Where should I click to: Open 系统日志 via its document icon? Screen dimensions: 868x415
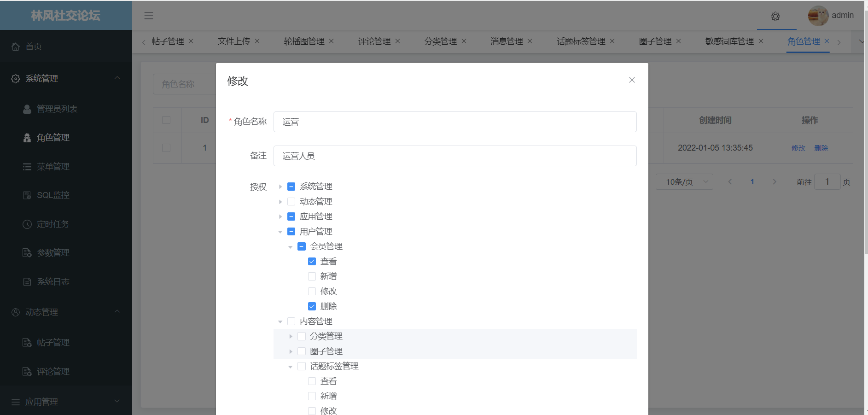tap(27, 281)
